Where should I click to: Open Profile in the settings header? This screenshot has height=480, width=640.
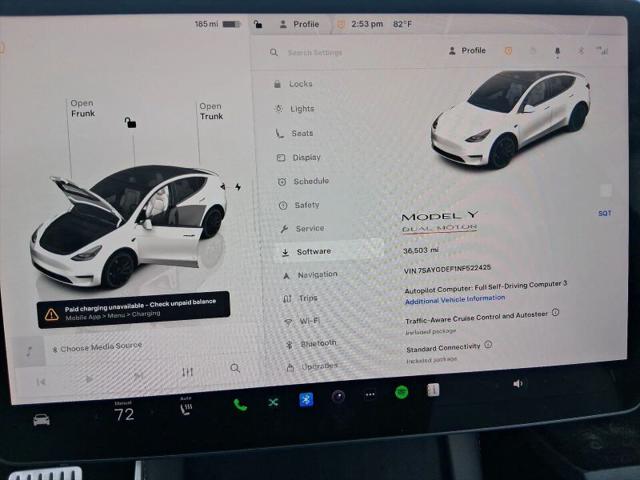pos(467,51)
